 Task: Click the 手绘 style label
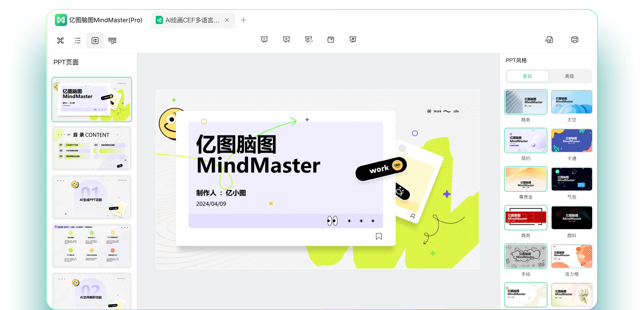[x=526, y=274]
